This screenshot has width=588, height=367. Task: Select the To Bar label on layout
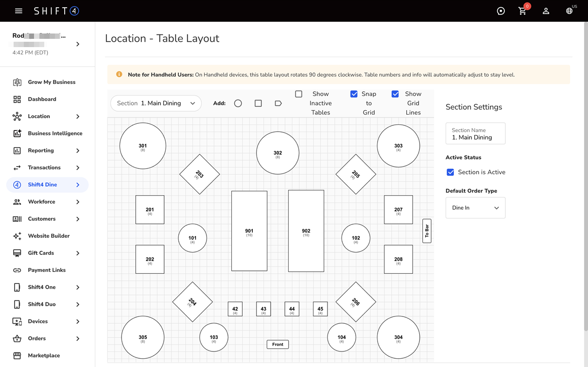[x=427, y=231]
